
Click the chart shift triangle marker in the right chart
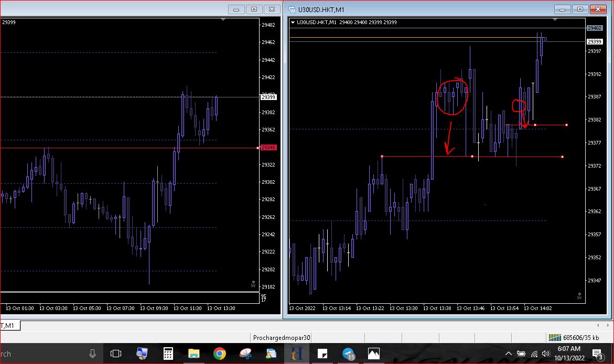(x=555, y=19)
